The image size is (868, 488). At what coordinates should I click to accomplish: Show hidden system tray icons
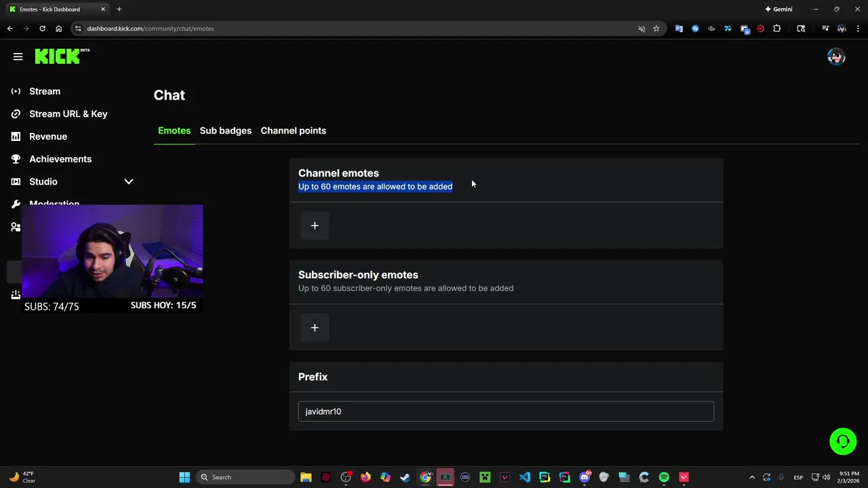point(751,477)
